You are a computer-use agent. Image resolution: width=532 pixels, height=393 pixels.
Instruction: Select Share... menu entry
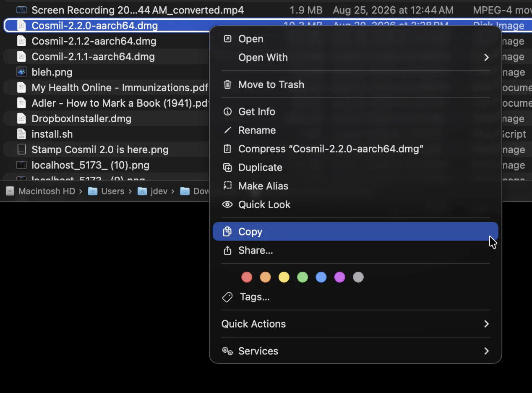[355, 250]
